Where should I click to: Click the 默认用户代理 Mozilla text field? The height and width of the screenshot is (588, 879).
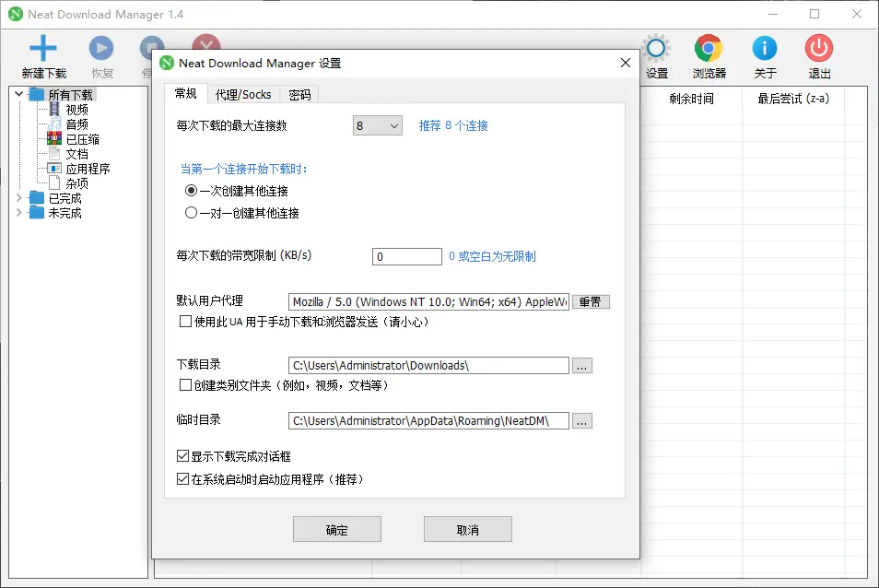(x=428, y=301)
